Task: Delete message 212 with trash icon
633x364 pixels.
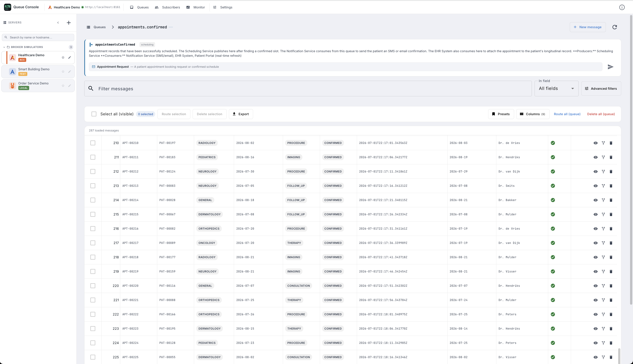Action: [x=611, y=172]
